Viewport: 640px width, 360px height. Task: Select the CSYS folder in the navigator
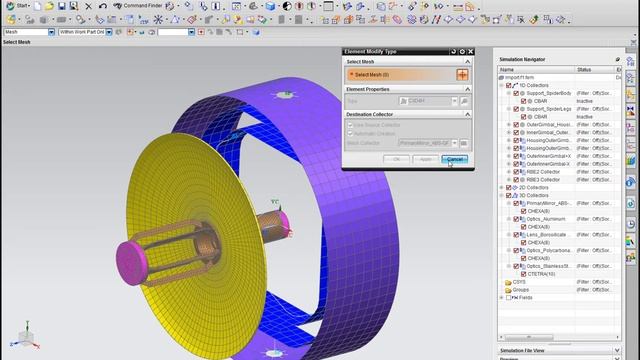tap(519, 282)
